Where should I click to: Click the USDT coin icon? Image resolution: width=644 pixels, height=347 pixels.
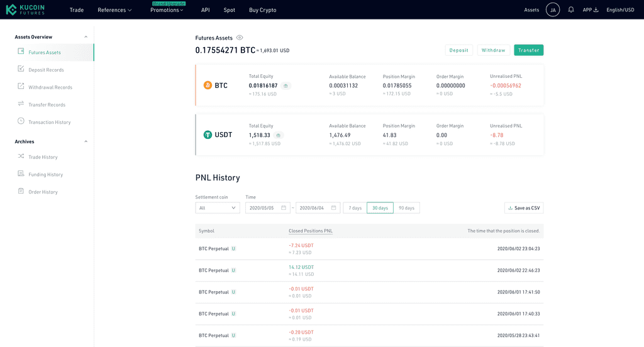208,135
